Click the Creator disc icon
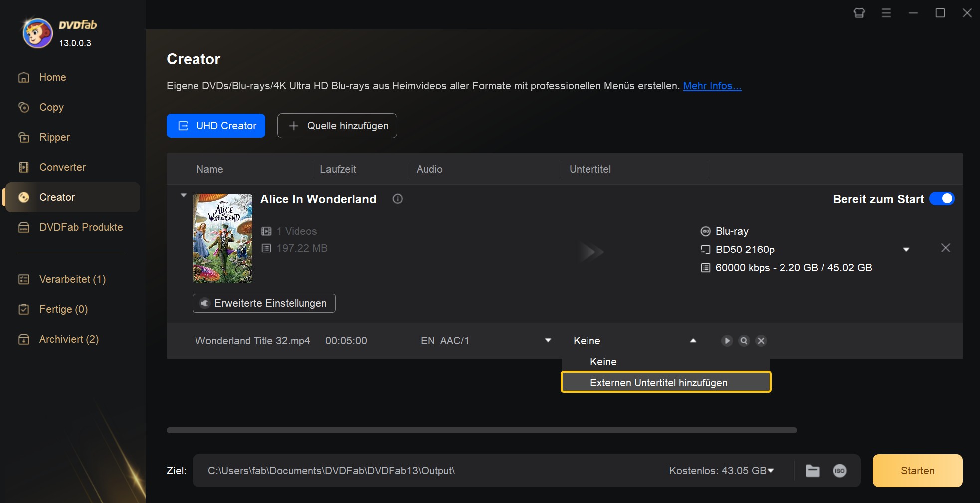This screenshot has height=503, width=980. click(24, 197)
